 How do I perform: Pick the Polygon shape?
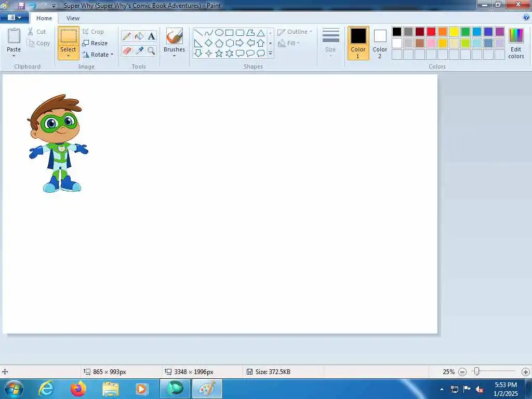250,33
